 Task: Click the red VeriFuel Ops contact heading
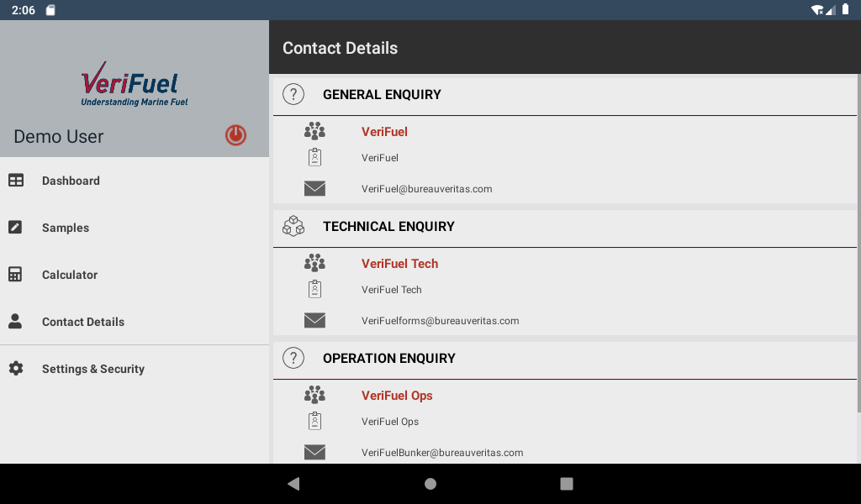397,396
